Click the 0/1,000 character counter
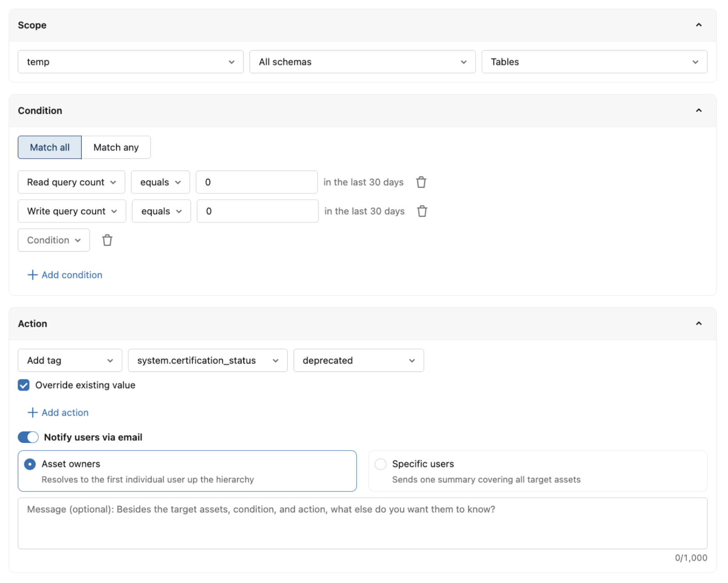 pyautogui.click(x=691, y=558)
